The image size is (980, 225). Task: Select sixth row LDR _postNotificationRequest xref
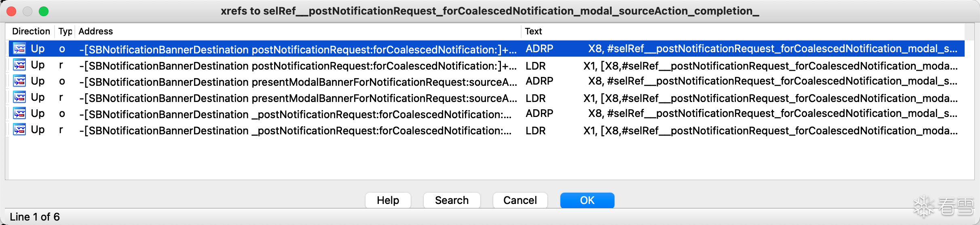(x=298, y=130)
